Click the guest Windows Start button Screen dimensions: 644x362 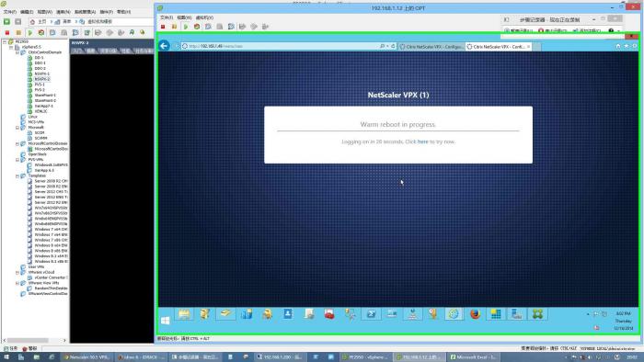(x=165, y=321)
